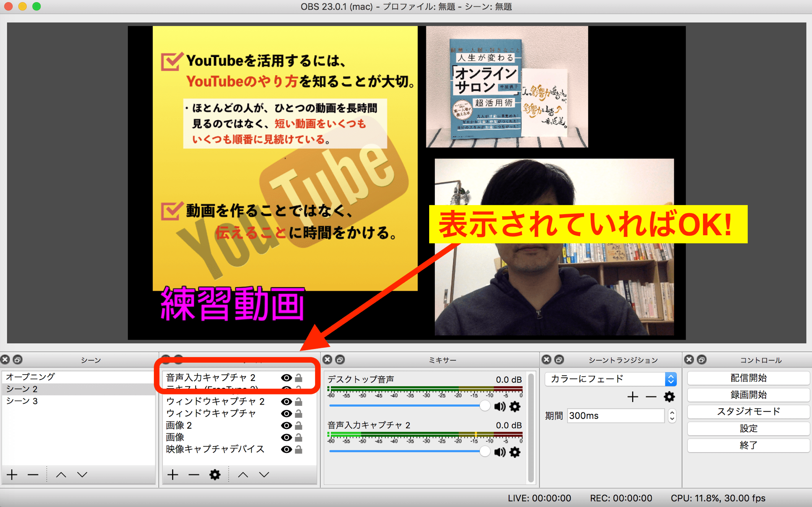Toggle visibility of 画像 source
Screen dimensions: 812x507
(286, 437)
